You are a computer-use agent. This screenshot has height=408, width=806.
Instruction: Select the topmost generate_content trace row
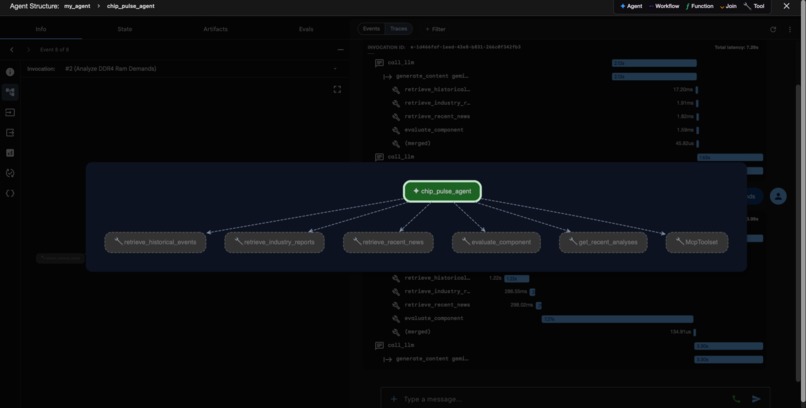564,76
